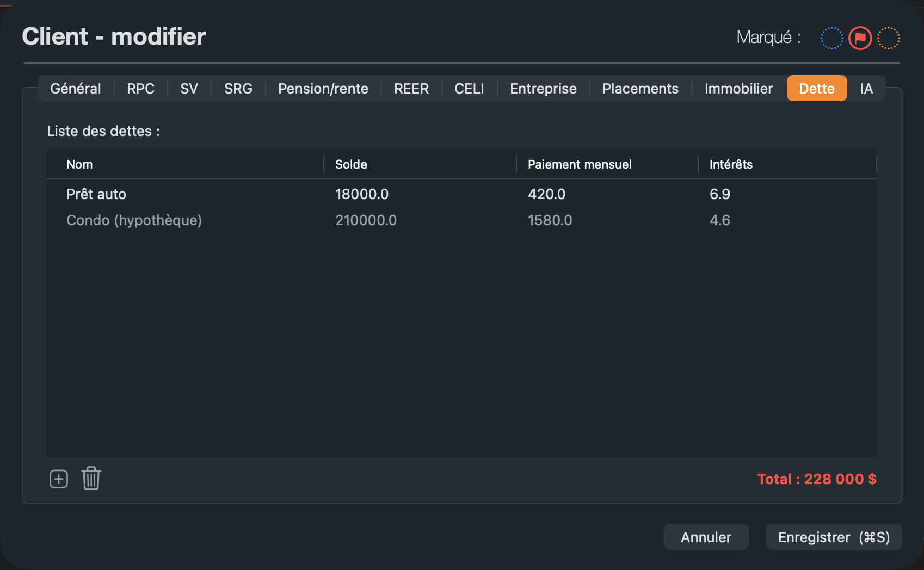Screen dimensions: 924x570
Task: Switch to the REER tab
Action: (411, 89)
